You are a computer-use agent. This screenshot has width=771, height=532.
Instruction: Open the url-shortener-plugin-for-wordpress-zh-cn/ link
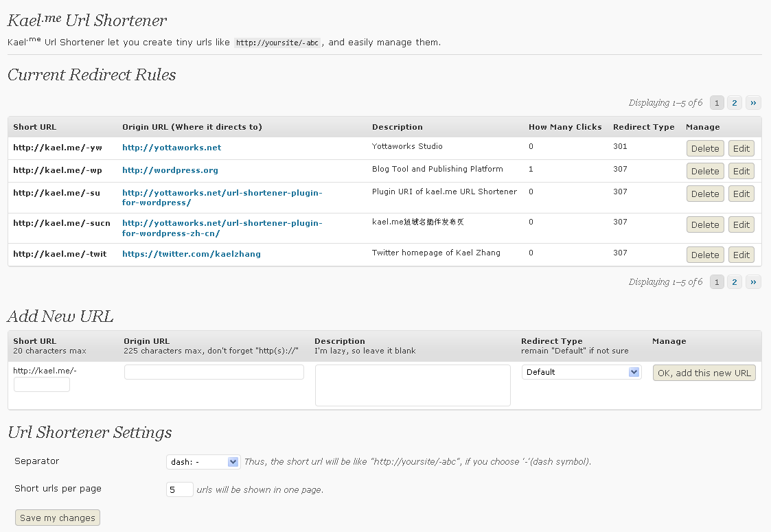pos(222,228)
